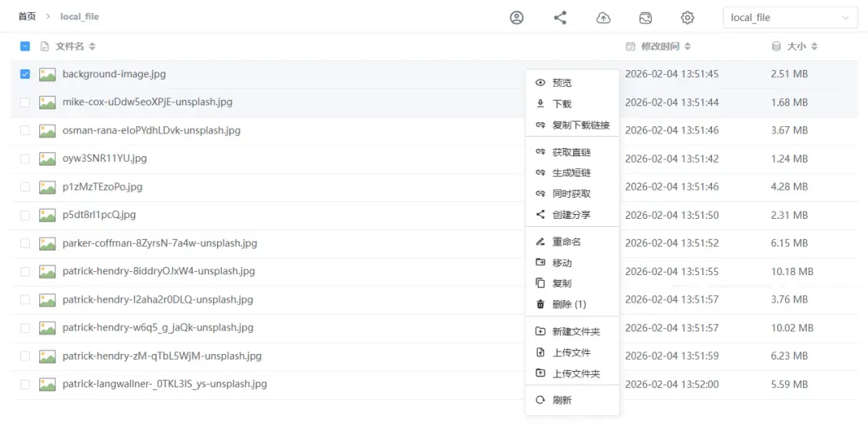Viewport: 868px width, 428px height.
Task: Choose 删除 (1) in context menu
Action: [x=569, y=304]
